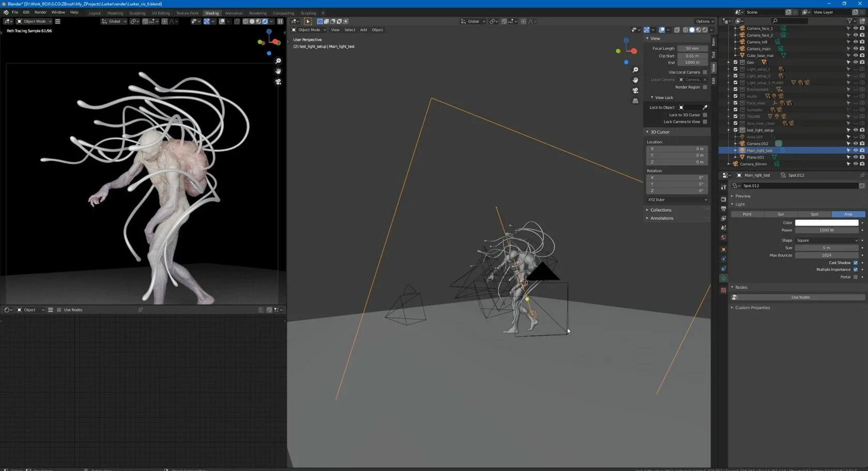Image resolution: width=868 pixels, height=471 pixels.
Task: Open the View Layer properties tab icon
Action: 723,218
